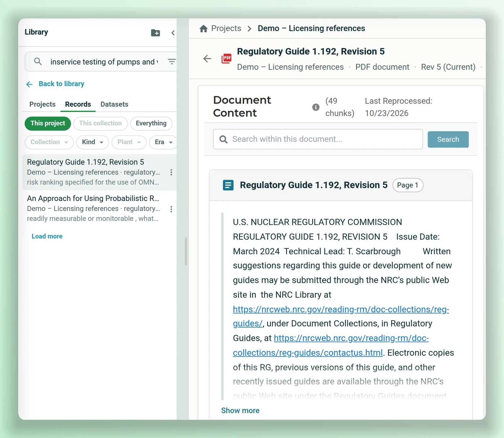Open the Collection filter dropdown
Viewport: 504px width, 438px height.
coord(49,142)
